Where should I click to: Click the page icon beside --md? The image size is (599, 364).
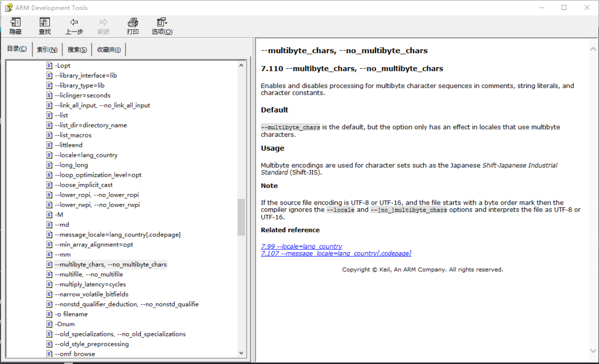pos(49,224)
